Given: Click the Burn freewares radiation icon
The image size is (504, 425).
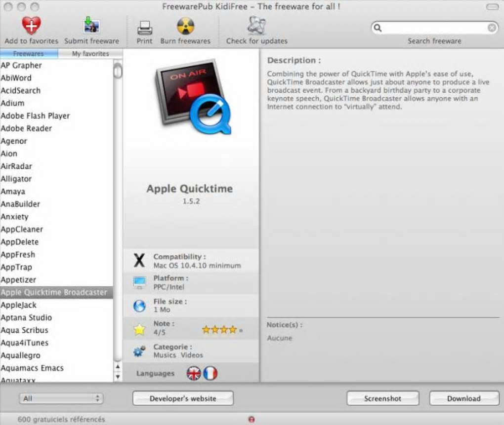Looking at the screenshot, I should tap(185, 26).
